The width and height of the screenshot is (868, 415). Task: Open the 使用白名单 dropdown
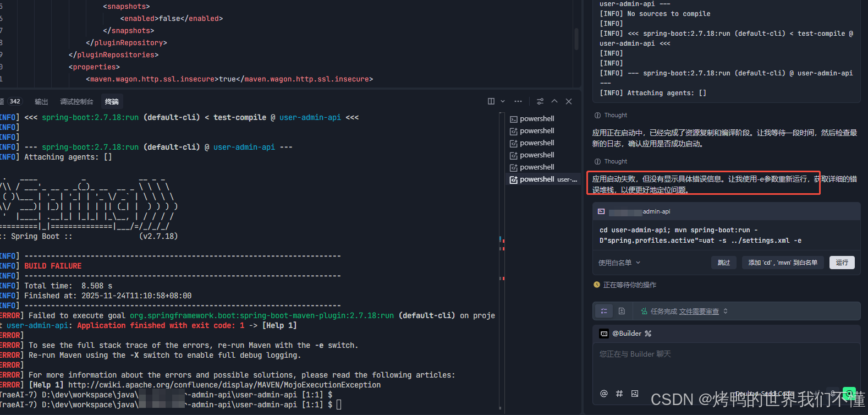(x=619, y=263)
